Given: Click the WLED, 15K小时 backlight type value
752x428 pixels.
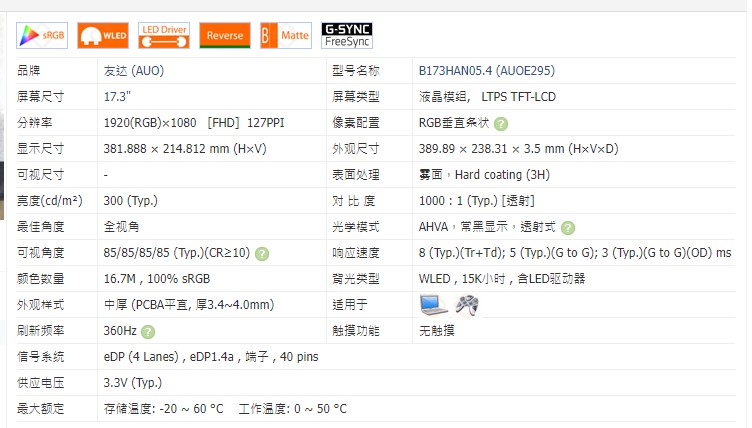Looking at the screenshot, I should click(501, 279).
